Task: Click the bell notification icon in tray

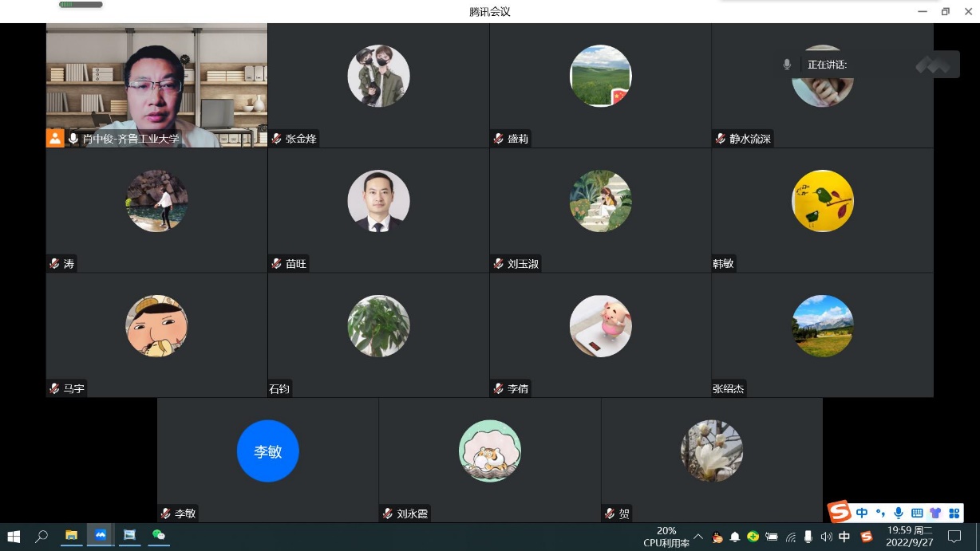Action: 735,537
